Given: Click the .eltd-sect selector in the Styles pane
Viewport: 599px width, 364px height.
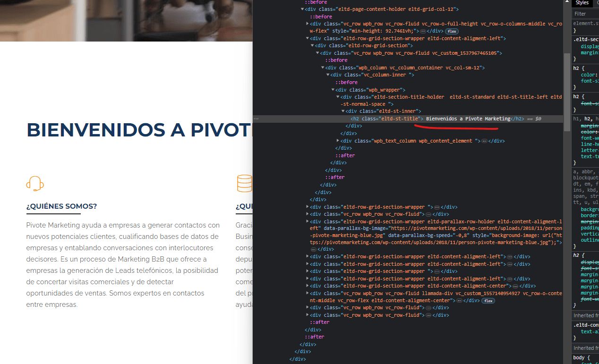Looking at the screenshot, I should tap(586, 39).
